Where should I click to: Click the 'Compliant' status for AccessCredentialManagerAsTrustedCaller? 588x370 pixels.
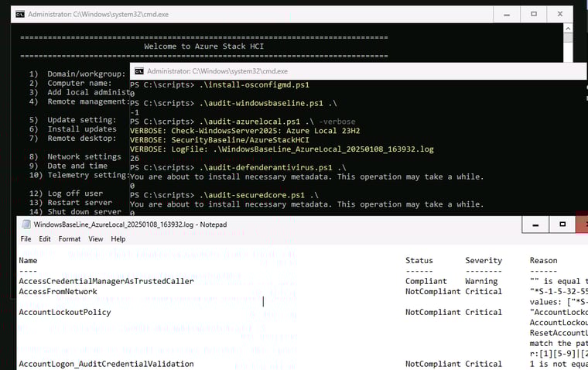[x=426, y=282]
